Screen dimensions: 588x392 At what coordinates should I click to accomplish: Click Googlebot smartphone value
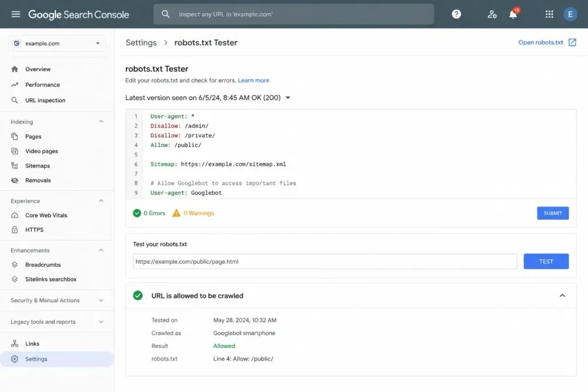click(x=244, y=333)
